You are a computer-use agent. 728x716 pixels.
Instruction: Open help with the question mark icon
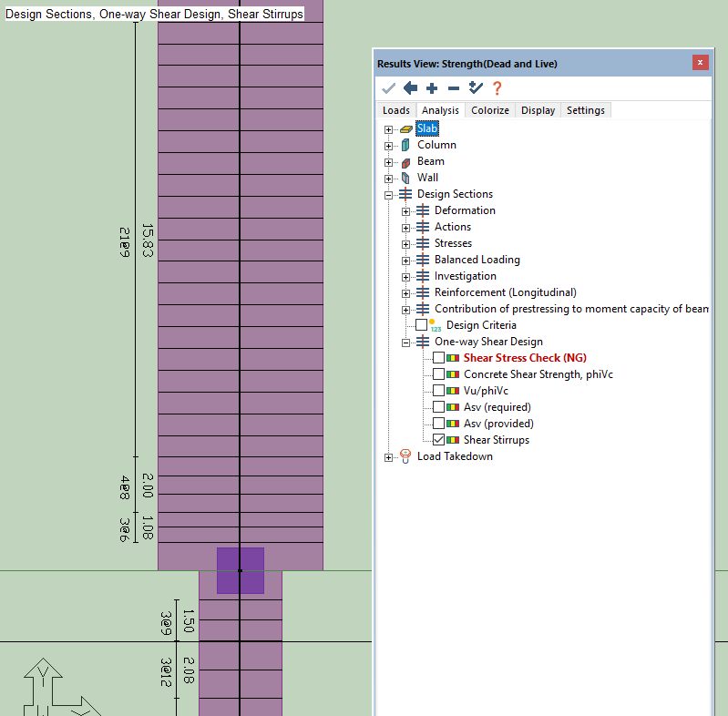(x=497, y=88)
